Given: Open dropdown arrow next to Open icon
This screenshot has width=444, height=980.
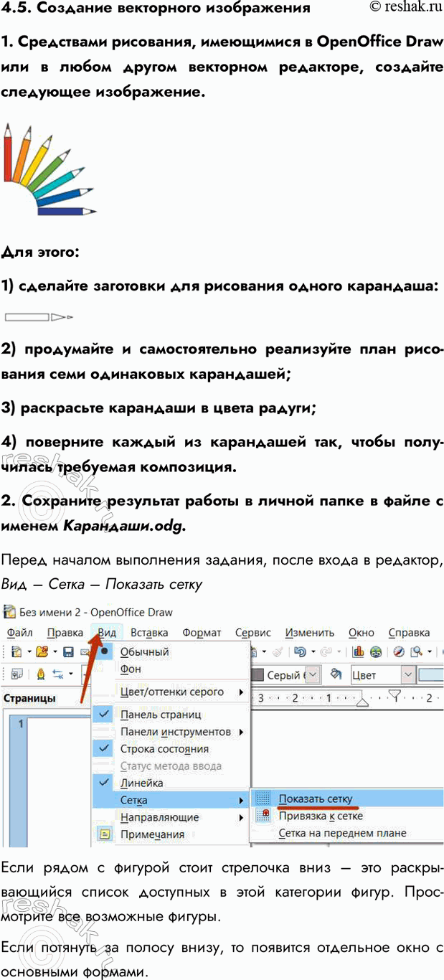Looking at the screenshot, I should (55, 652).
